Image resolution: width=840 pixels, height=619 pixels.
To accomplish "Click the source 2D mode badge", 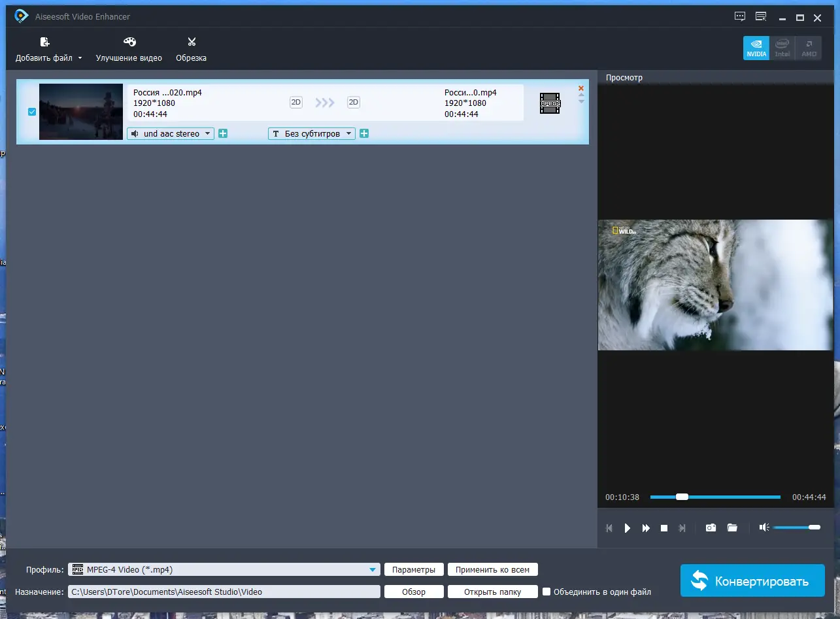I will point(296,102).
